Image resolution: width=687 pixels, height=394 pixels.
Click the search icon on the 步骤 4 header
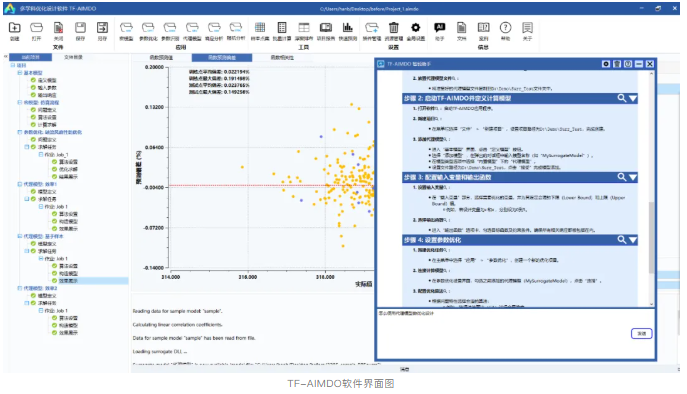622,240
